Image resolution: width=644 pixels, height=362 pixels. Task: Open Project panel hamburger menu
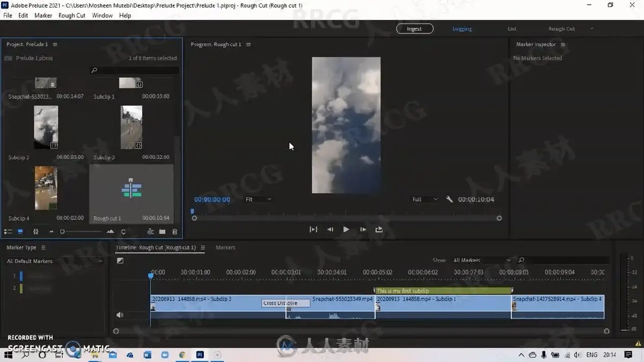click(55, 45)
